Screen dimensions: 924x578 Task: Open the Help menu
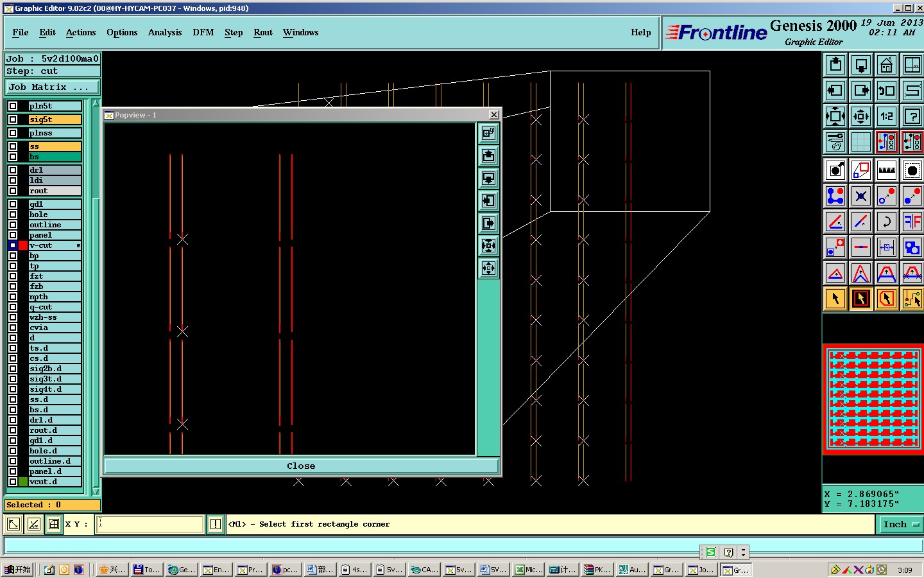point(641,32)
